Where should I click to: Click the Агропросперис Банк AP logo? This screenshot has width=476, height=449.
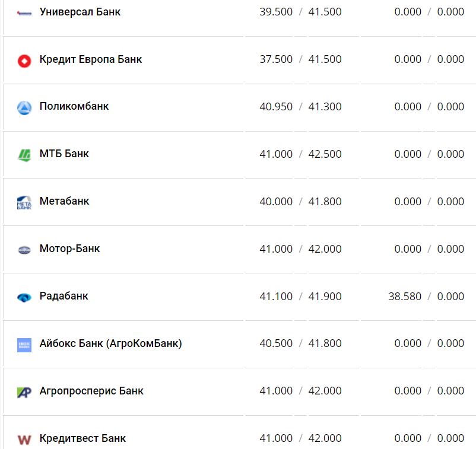24,392
